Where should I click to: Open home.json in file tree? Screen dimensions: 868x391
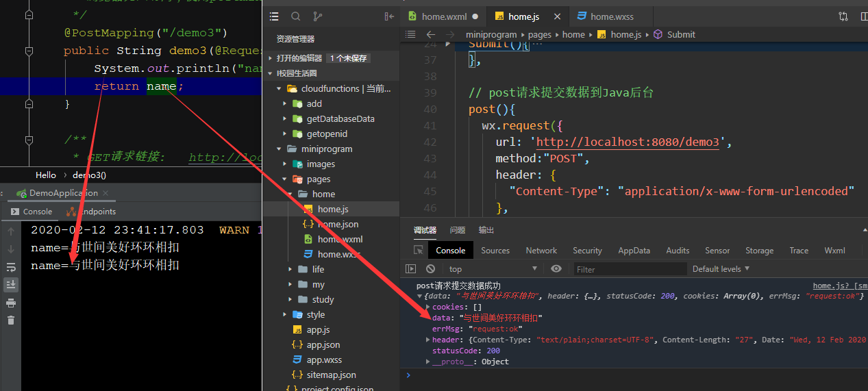pyautogui.click(x=338, y=224)
